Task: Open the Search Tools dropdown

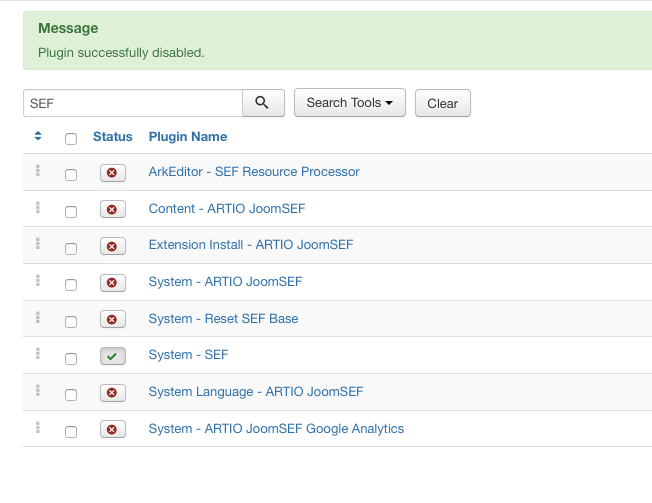Action: point(350,102)
